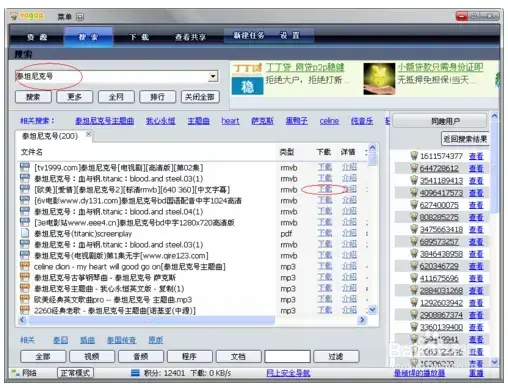Open 设置 in the top toolbar
The height and width of the screenshot is (388, 508).
click(289, 35)
